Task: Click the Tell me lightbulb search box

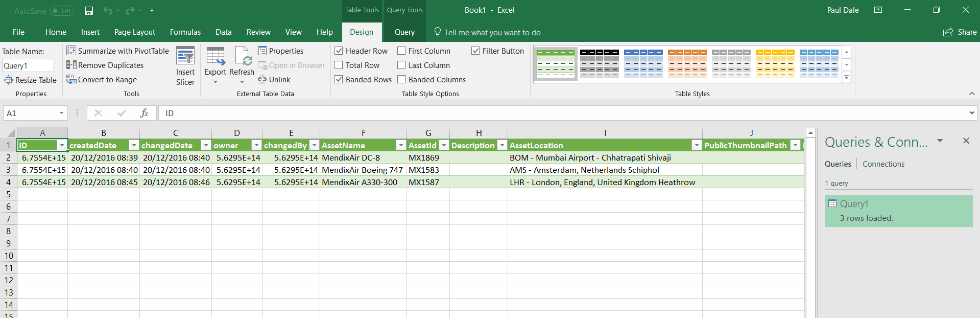Action: (x=487, y=32)
